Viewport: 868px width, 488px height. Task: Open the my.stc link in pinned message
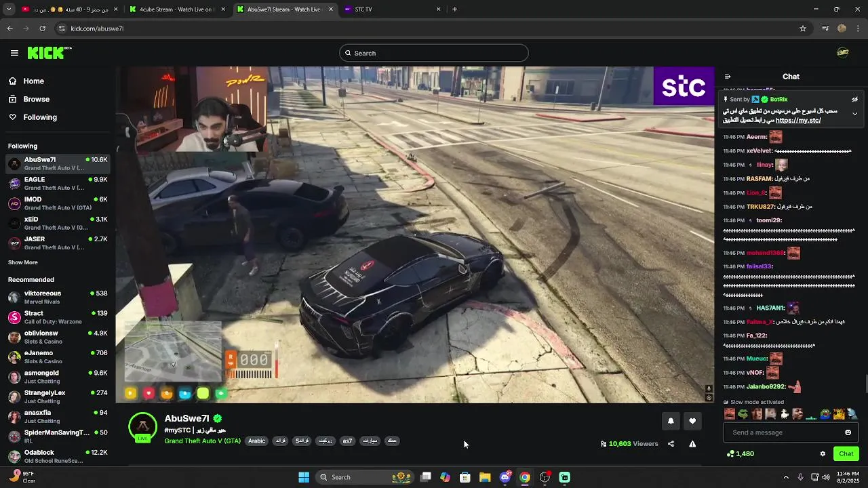point(798,121)
